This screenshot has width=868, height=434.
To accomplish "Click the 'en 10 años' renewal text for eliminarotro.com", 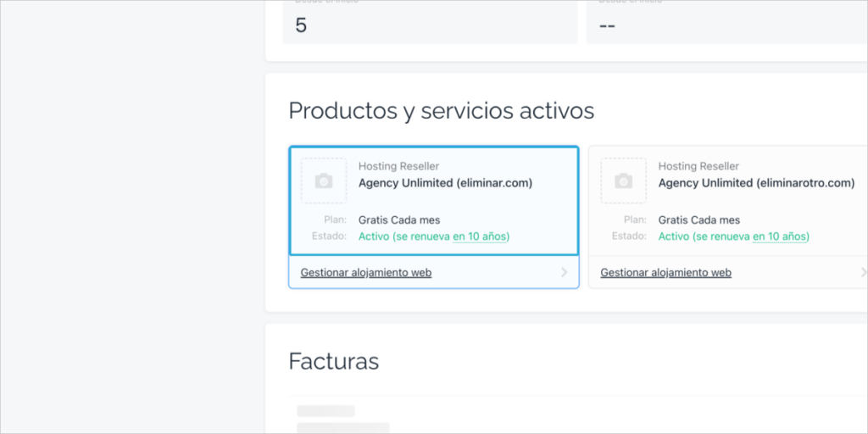I will pos(780,236).
